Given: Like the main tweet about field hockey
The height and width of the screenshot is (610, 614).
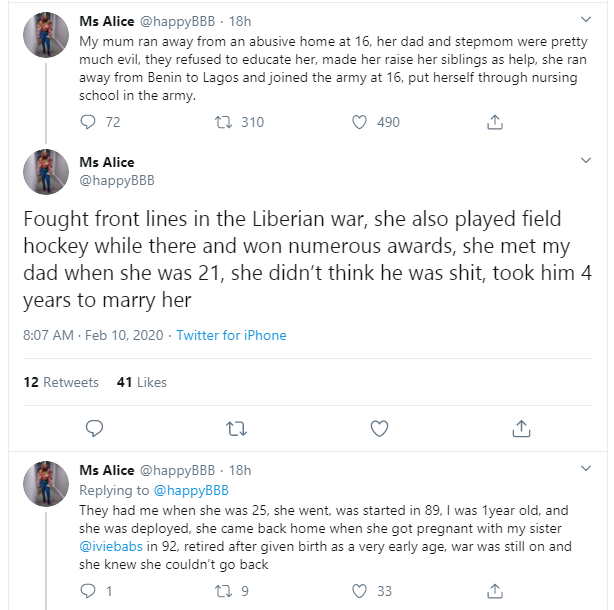Looking at the screenshot, I should [x=379, y=428].
